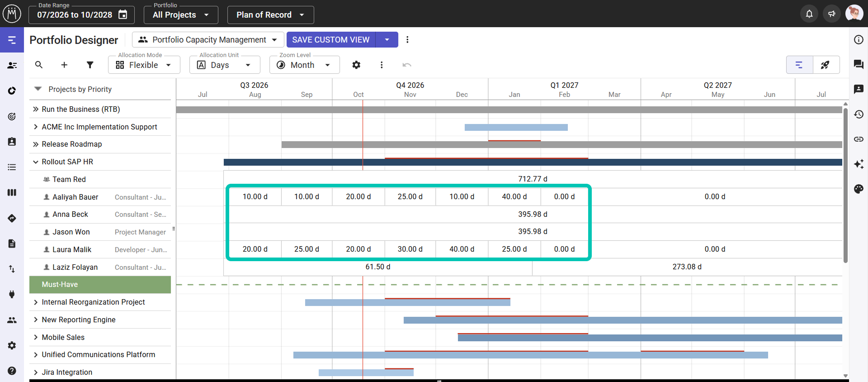The width and height of the screenshot is (868, 382).
Task: Open the link icon in right sidebar
Action: [x=859, y=139]
